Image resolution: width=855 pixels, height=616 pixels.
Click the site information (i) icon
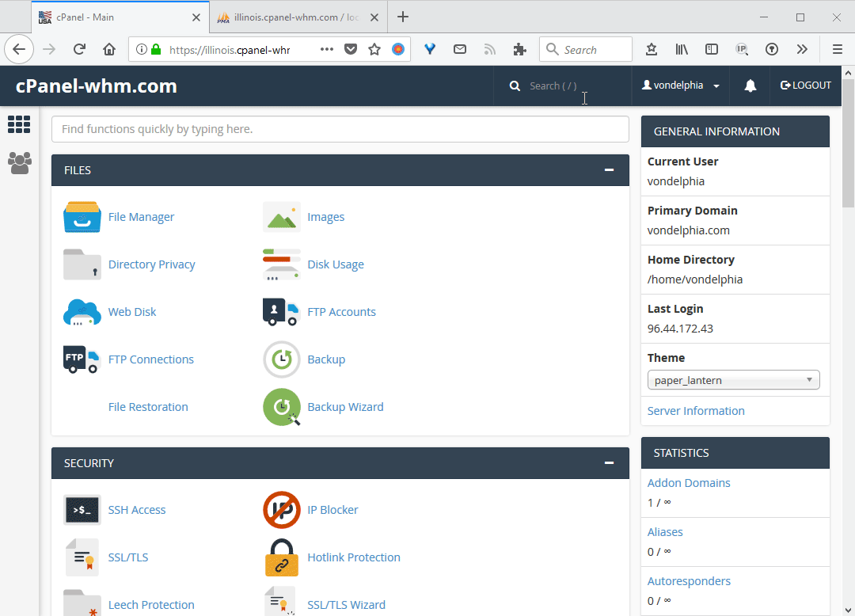pos(141,50)
